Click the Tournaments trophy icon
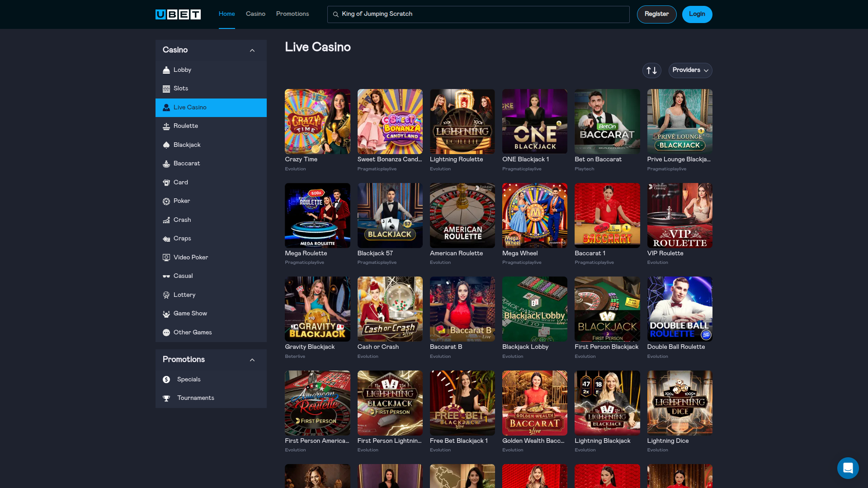 click(166, 398)
